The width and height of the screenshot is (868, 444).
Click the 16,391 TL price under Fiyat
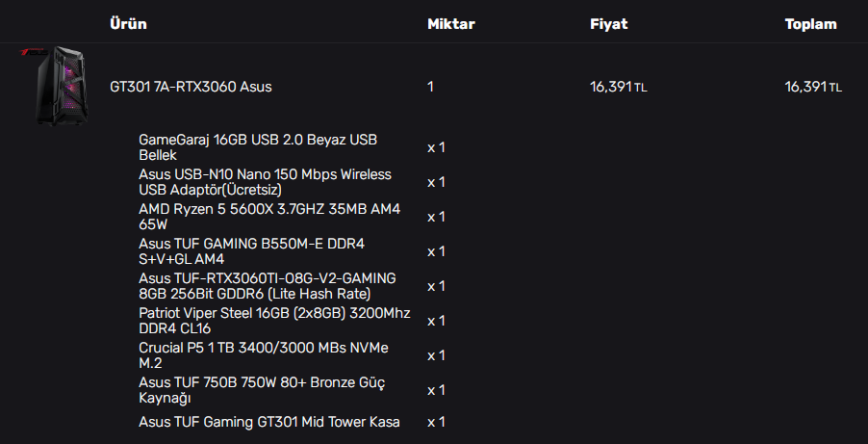(x=619, y=87)
